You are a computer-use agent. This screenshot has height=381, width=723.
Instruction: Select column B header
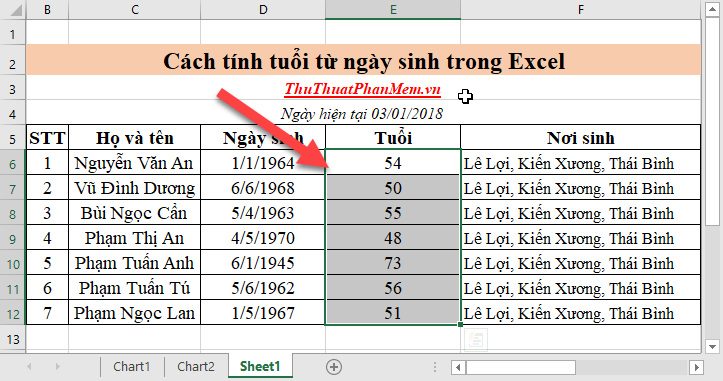tap(47, 10)
